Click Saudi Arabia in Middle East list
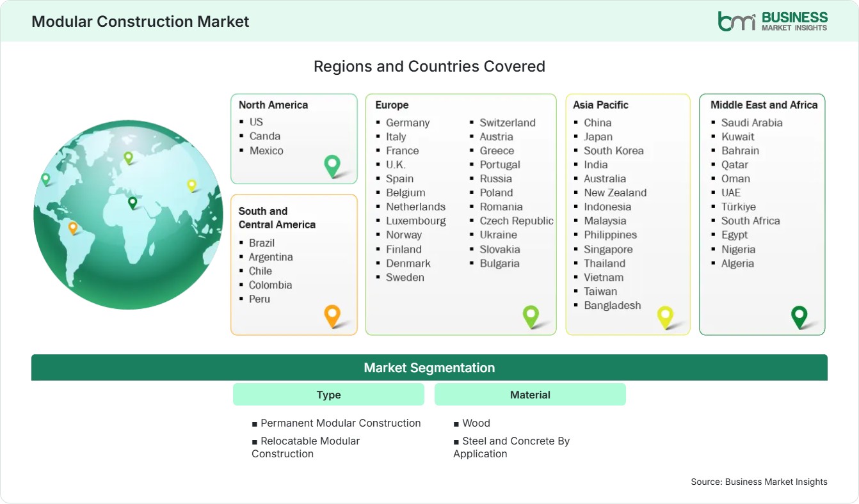 [x=751, y=122]
